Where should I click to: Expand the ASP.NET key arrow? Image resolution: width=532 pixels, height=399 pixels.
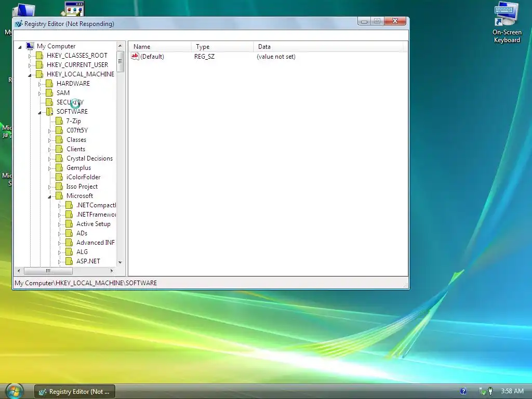[x=59, y=262]
